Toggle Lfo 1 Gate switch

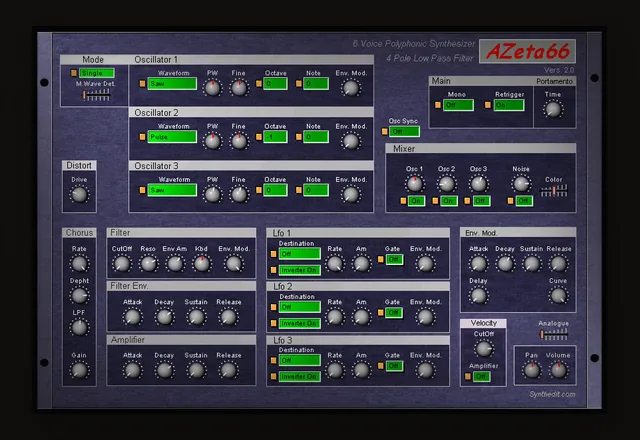click(x=394, y=260)
